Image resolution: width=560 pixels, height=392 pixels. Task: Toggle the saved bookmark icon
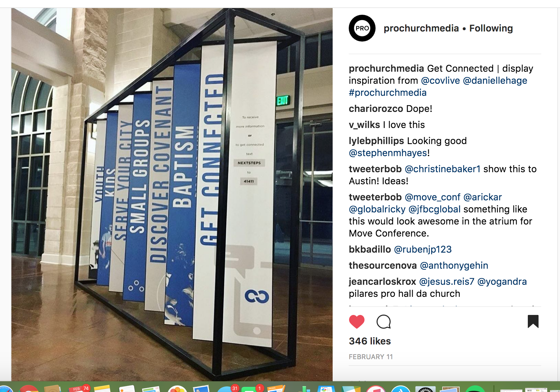(x=533, y=321)
